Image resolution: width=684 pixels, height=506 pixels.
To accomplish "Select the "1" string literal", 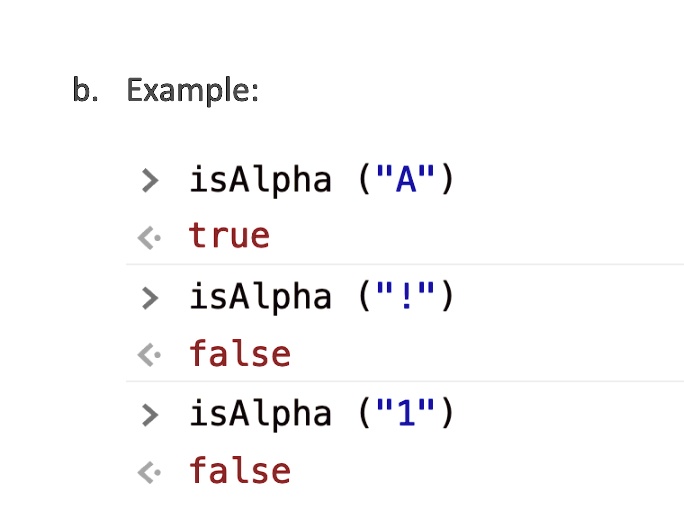I will (406, 414).
